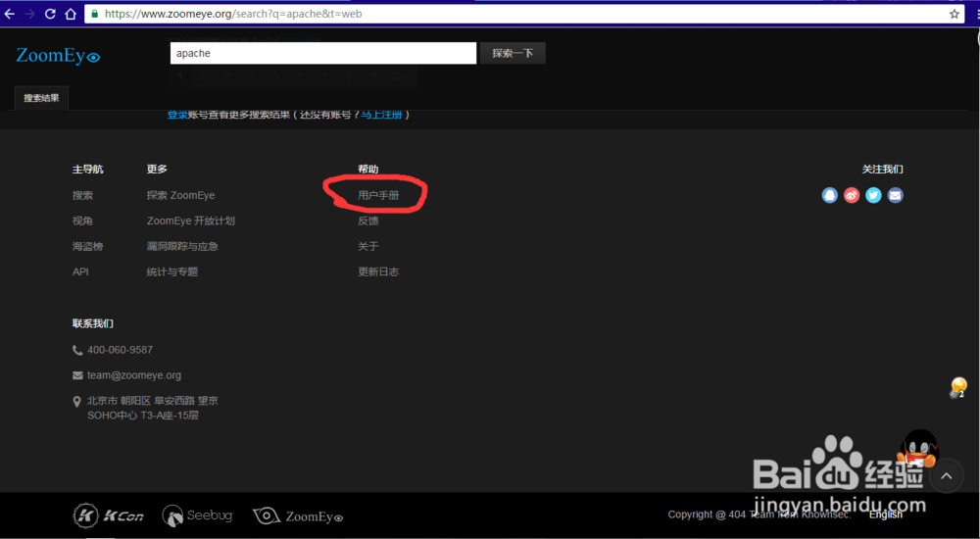Click the ZoomEye footer logo
Screen dimensions: 980x539
click(x=298, y=515)
